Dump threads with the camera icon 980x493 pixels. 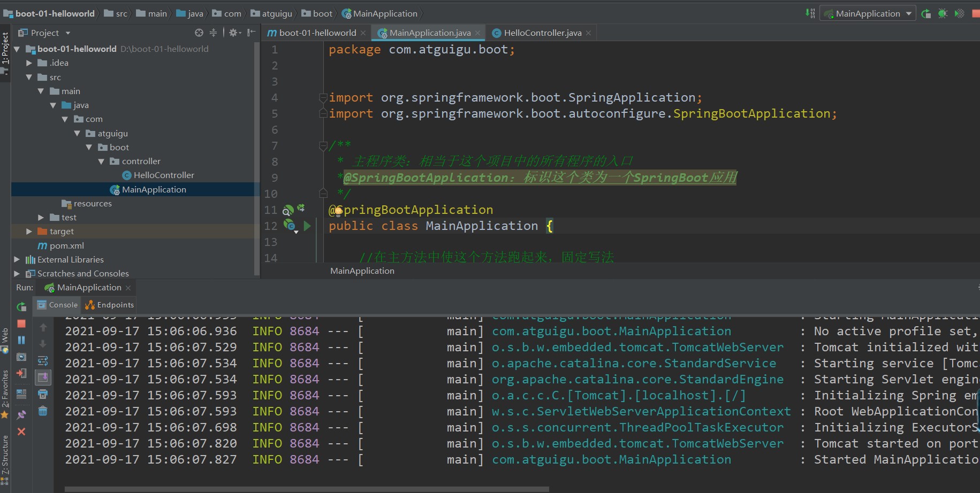coord(21,357)
